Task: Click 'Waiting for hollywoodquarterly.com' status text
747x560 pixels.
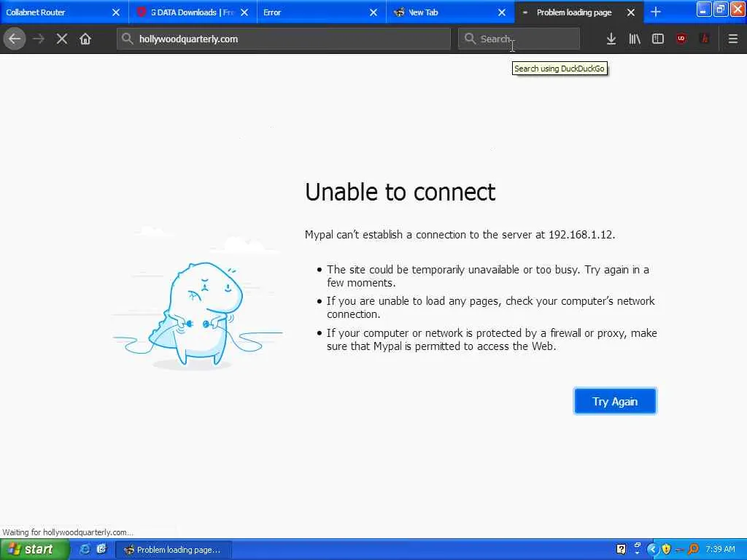Action: [68, 532]
